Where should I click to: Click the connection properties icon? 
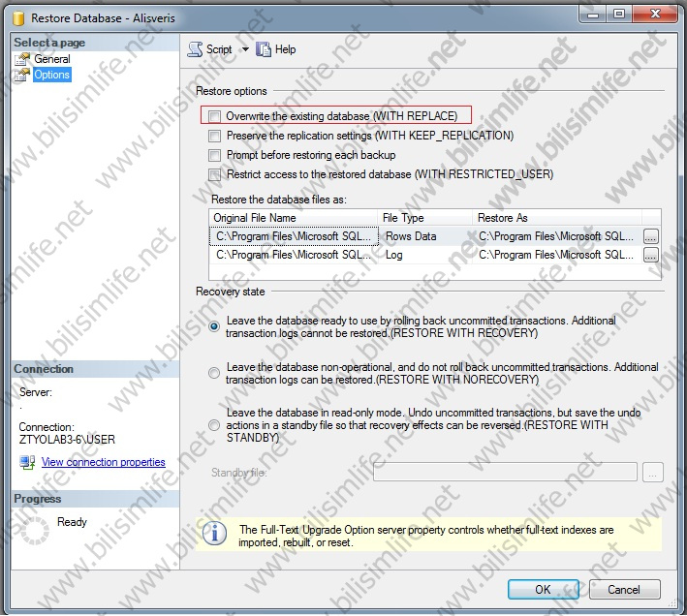[27, 463]
